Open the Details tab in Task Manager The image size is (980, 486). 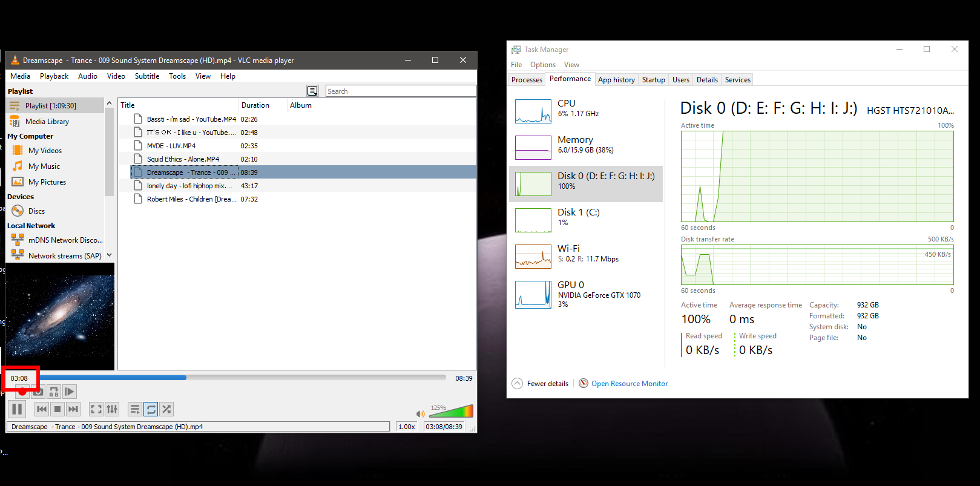pyautogui.click(x=707, y=80)
